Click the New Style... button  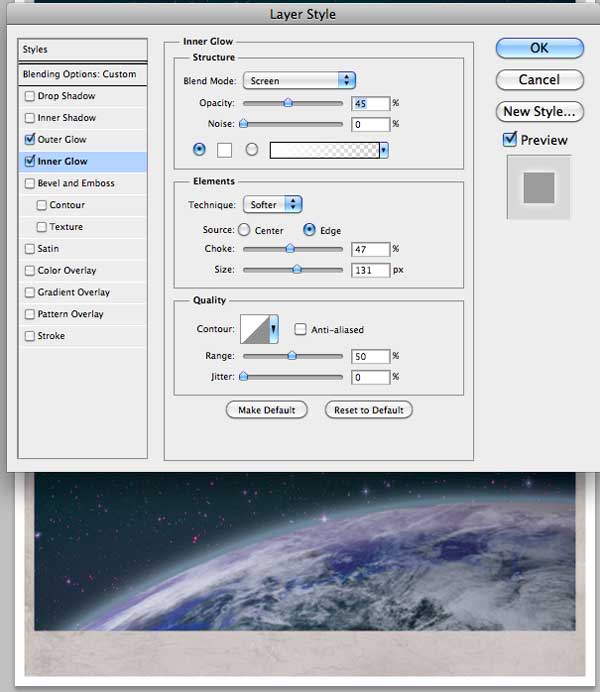pos(540,112)
